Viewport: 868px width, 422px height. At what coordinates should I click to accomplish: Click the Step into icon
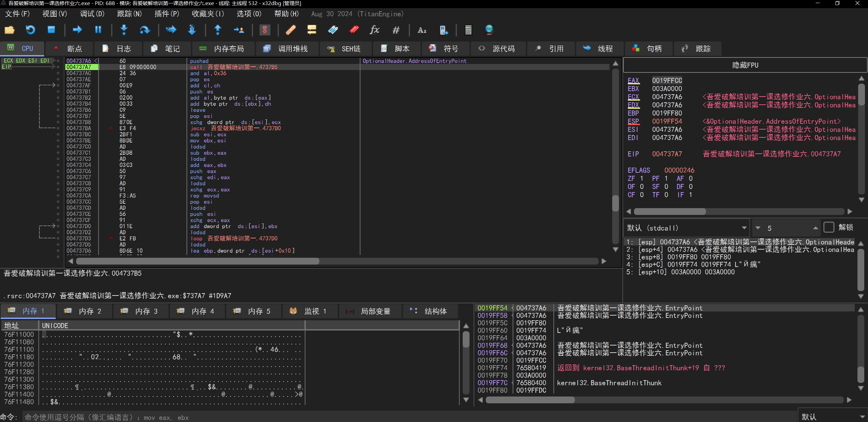[x=124, y=30]
